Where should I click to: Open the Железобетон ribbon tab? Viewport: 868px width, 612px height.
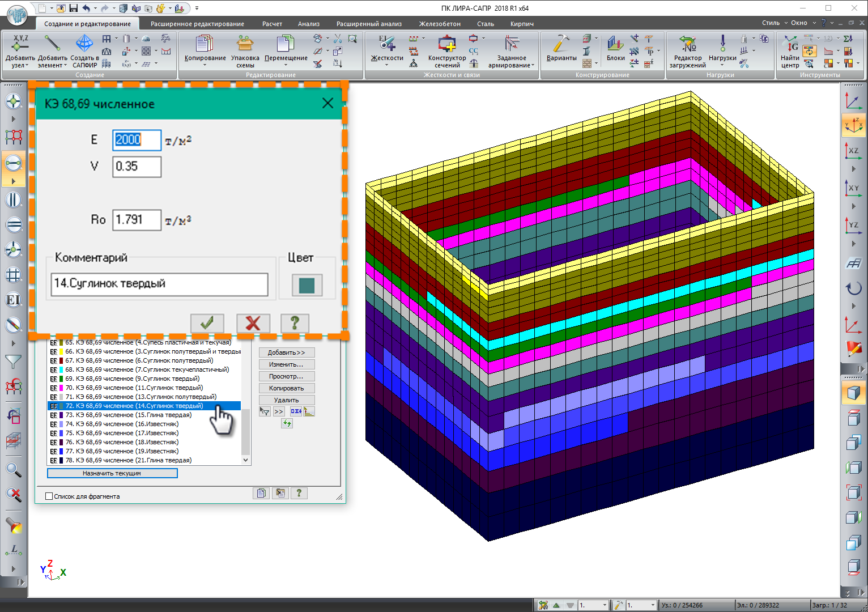tap(440, 24)
